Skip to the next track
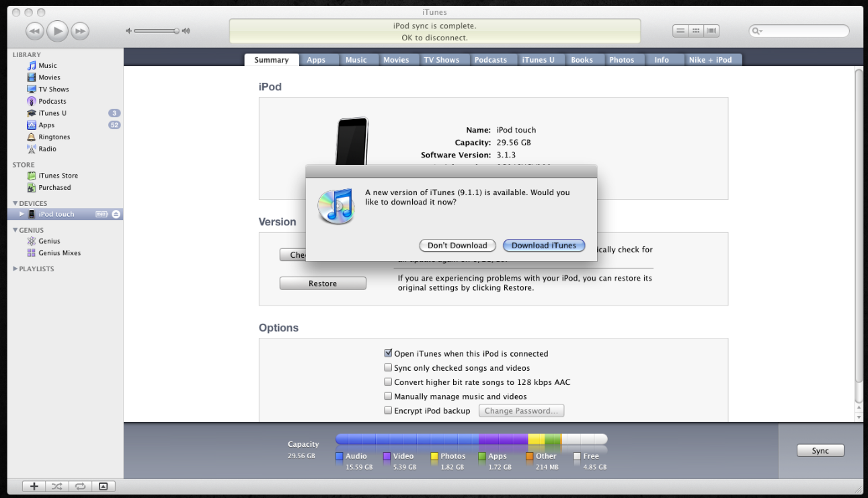The height and width of the screenshot is (498, 868). point(80,31)
